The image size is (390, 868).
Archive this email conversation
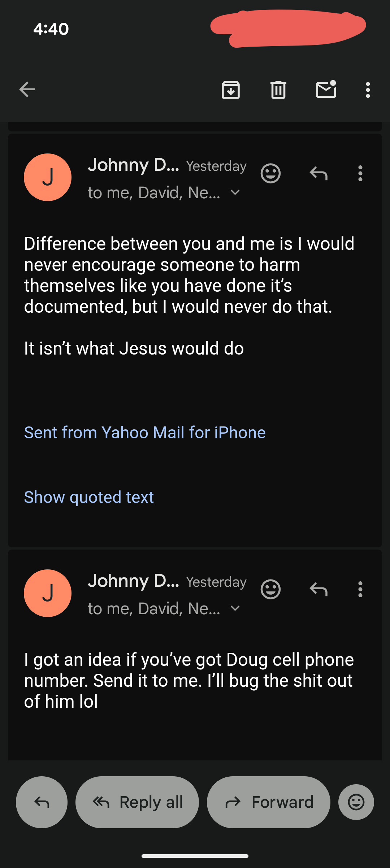point(231,90)
